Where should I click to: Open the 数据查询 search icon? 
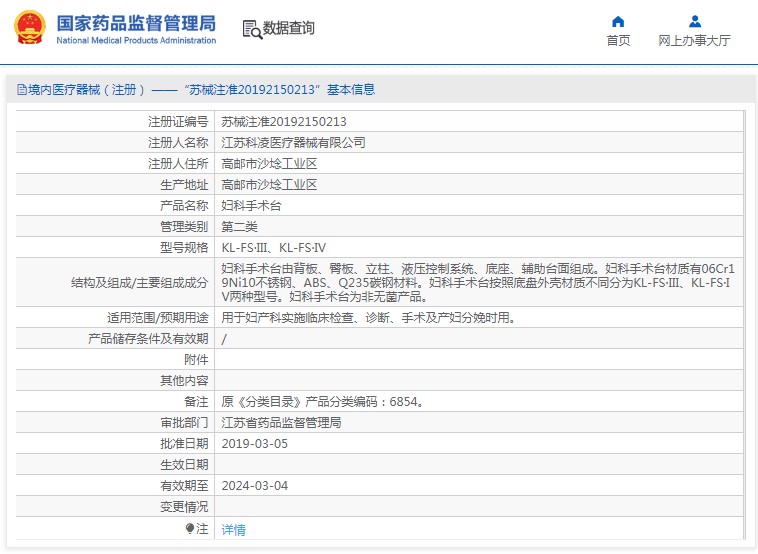coord(252,29)
